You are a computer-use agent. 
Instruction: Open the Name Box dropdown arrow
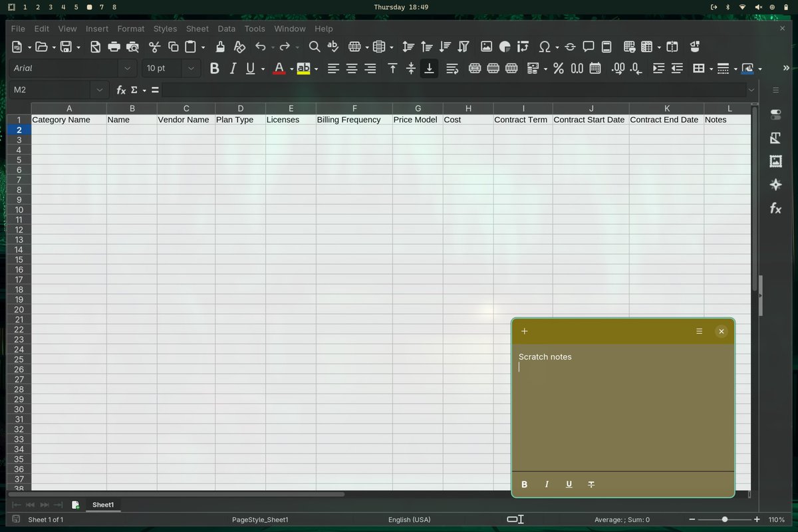pos(100,90)
